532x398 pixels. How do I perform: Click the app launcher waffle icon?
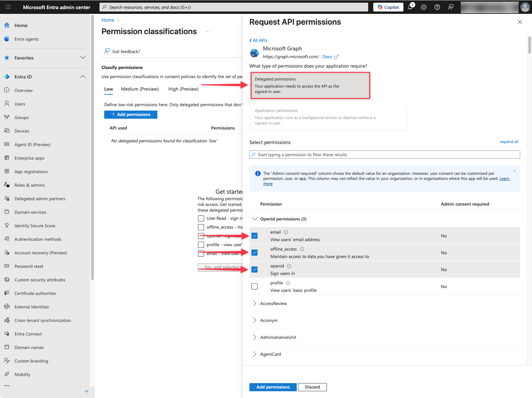8,7
